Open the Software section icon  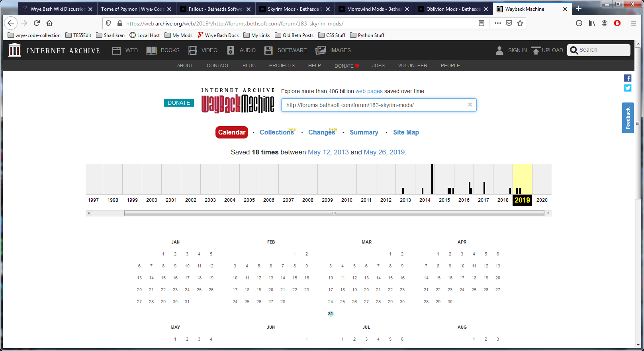pos(268,51)
